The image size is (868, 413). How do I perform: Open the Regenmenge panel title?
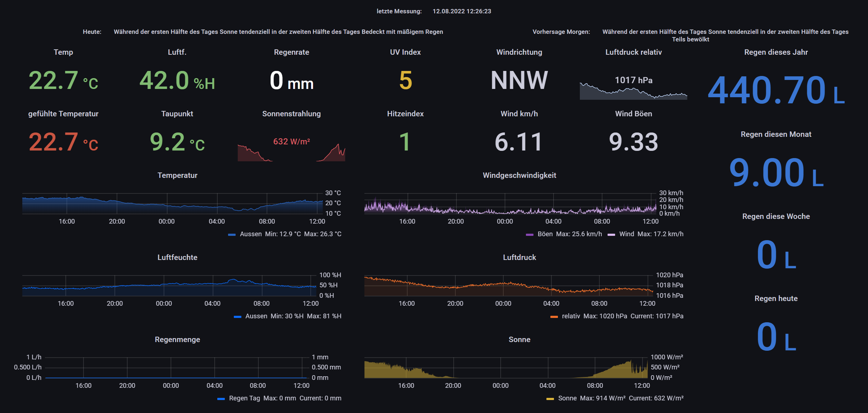(177, 340)
